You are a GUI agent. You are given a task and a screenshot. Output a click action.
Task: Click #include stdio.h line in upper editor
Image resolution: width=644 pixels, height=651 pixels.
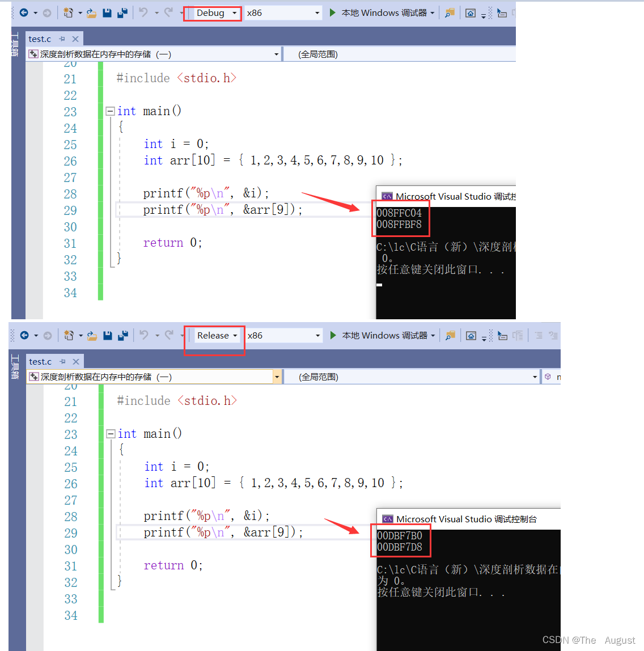[x=176, y=78]
